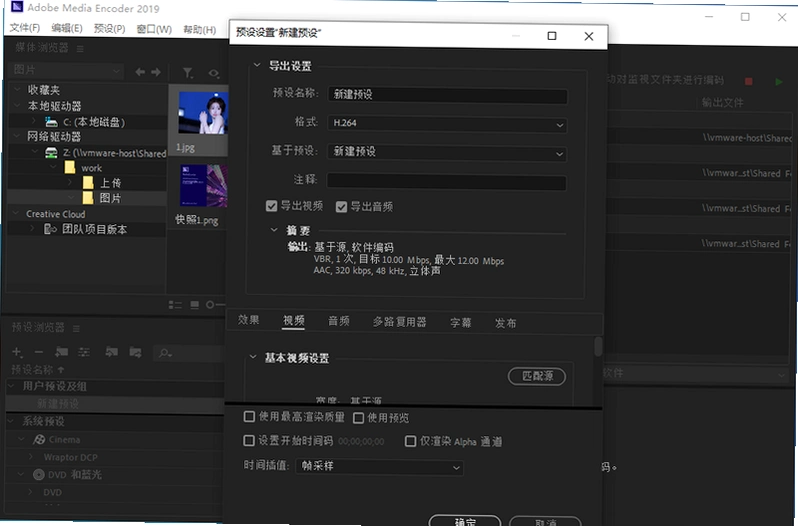Select the Z: network drive icon
This screenshot has width=798, height=526.
51,153
